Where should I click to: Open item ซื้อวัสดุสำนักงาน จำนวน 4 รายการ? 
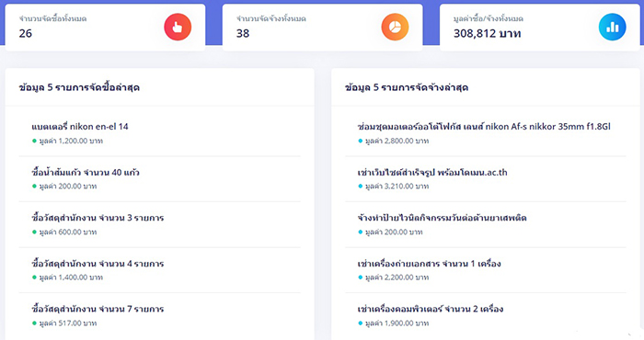pos(98,264)
